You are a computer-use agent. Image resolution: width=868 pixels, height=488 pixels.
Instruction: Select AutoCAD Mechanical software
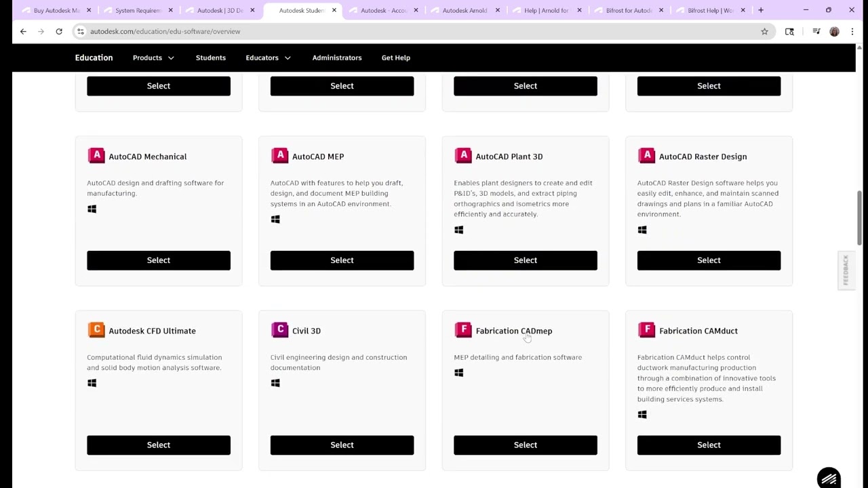click(159, 260)
